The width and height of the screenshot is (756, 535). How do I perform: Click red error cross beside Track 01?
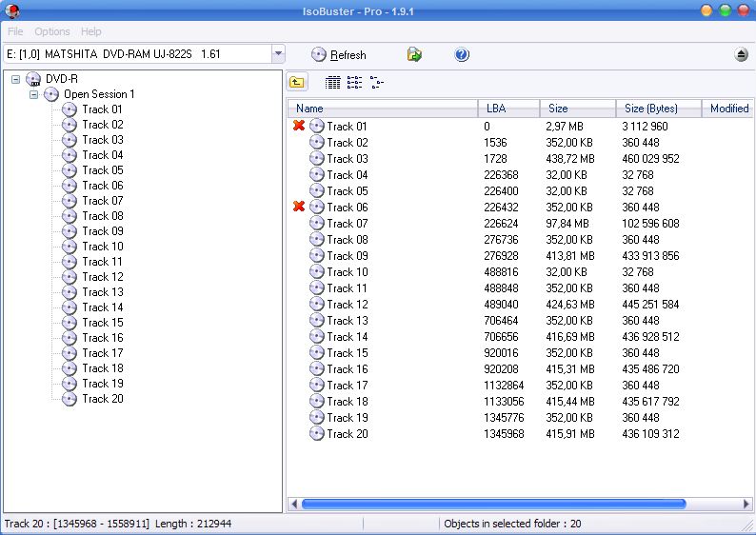coord(299,126)
